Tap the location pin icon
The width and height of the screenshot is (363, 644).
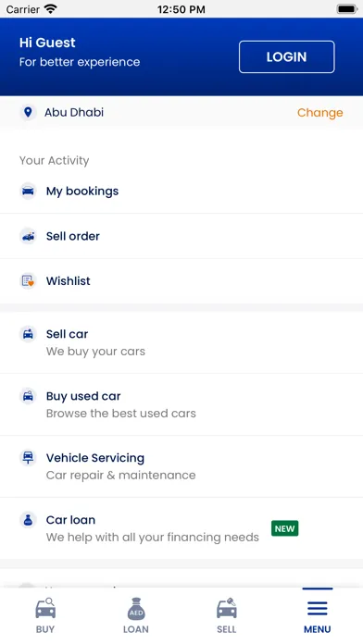pyautogui.click(x=28, y=112)
